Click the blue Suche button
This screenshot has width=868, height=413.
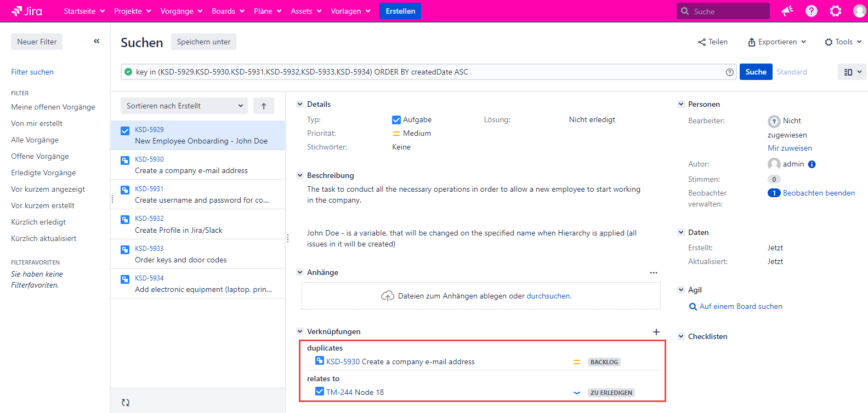point(756,72)
